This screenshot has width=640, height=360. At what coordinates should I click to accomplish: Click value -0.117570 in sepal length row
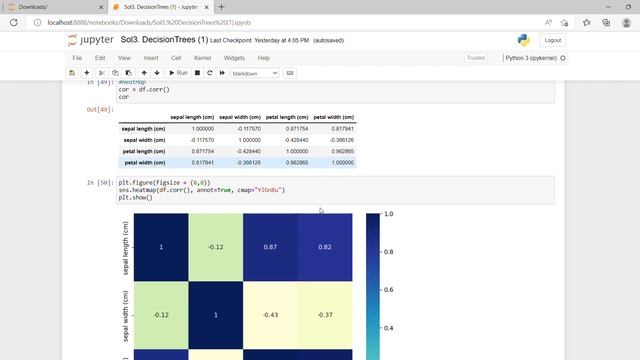[249, 129]
